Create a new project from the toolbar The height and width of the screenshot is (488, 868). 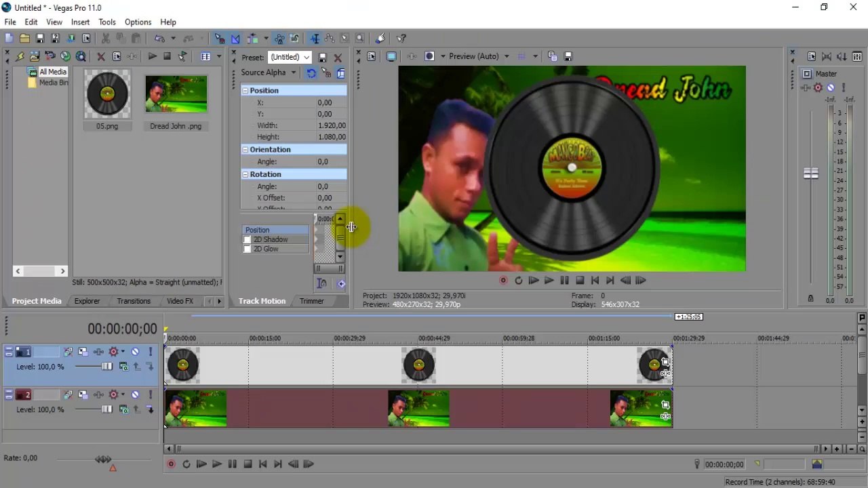(9, 39)
